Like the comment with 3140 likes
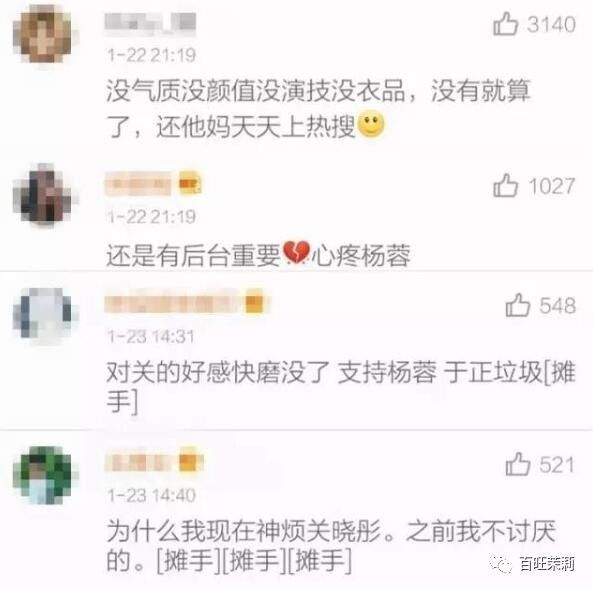This screenshot has height=589, width=593. [x=505, y=24]
